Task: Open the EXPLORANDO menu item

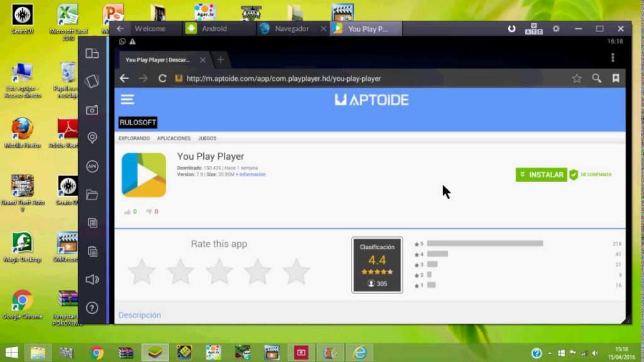Action: [134, 138]
